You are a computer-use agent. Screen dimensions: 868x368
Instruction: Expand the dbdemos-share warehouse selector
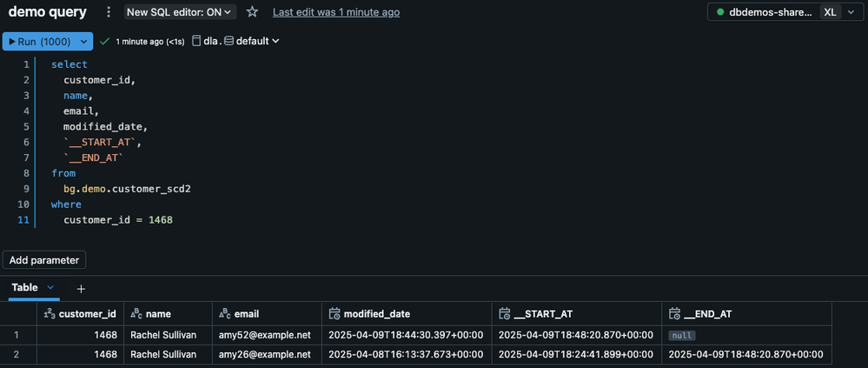pyautogui.click(x=851, y=11)
